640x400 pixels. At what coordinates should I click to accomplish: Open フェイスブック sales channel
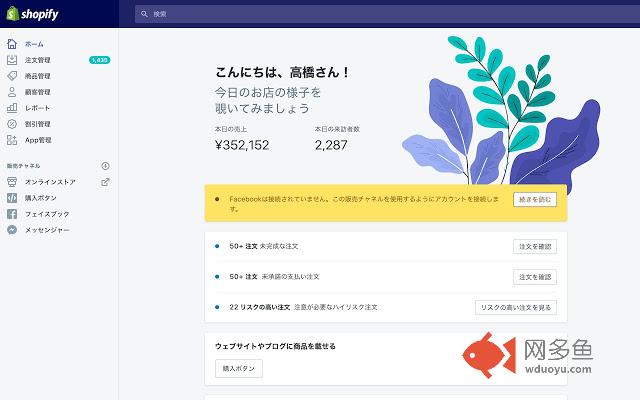point(47,214)
